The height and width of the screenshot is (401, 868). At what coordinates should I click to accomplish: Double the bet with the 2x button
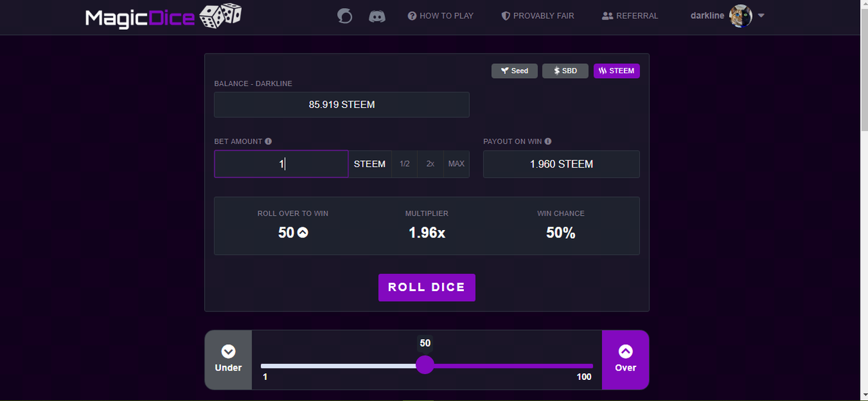click(430, 164)
